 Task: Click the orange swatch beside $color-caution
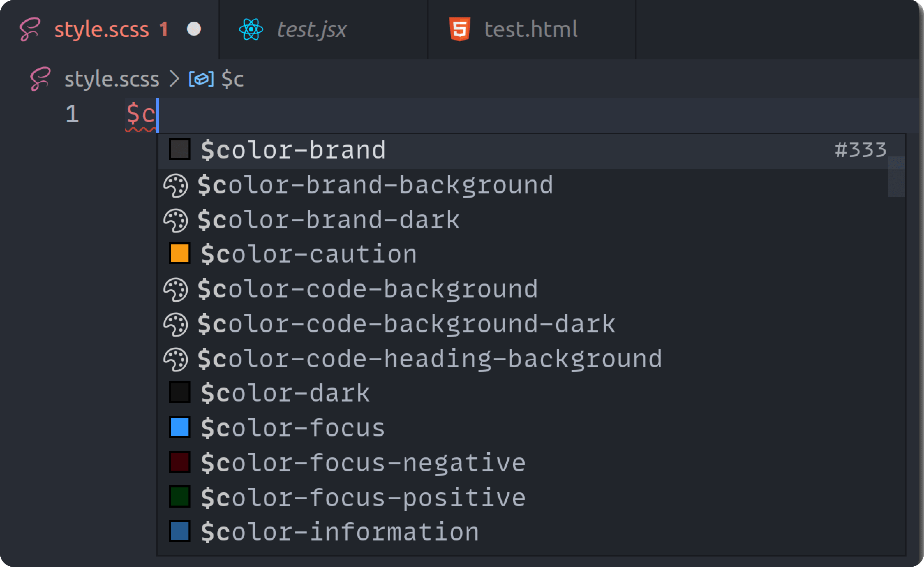[x=180, y=253]
